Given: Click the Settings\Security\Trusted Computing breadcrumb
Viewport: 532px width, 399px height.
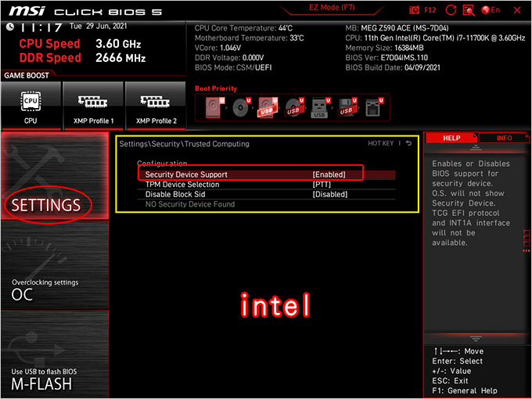Looking at the screenshot, I should point(184,143).
